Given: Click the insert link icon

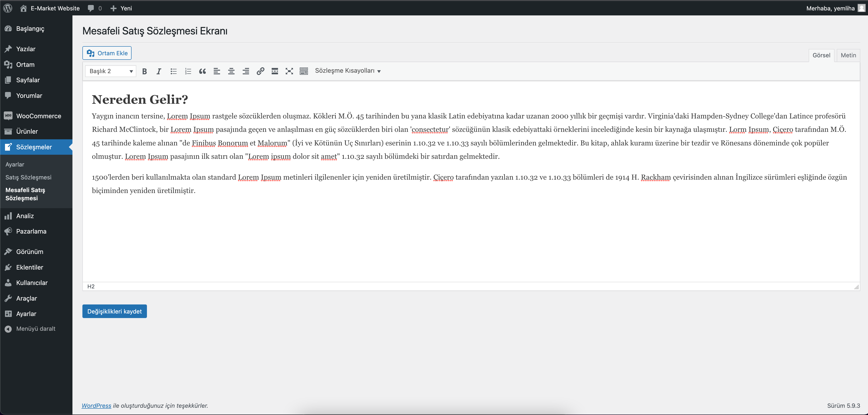Looking at the screenshot, I should pyautogui.click(x=260, y=71).
